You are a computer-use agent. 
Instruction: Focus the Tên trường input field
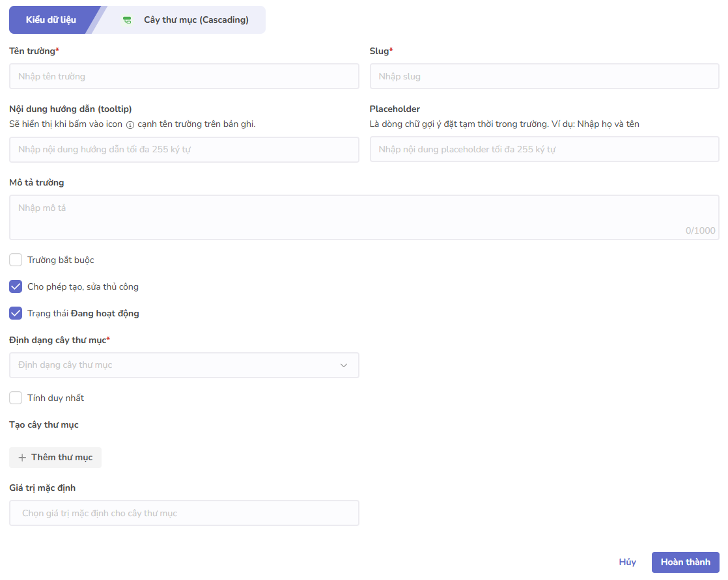[184, 76]
